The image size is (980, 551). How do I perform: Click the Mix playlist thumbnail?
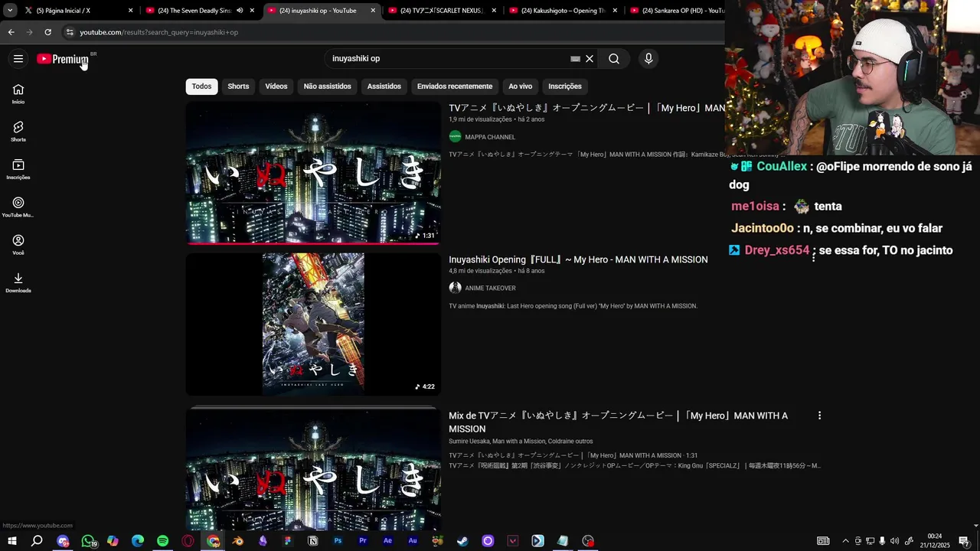(313, 468)
